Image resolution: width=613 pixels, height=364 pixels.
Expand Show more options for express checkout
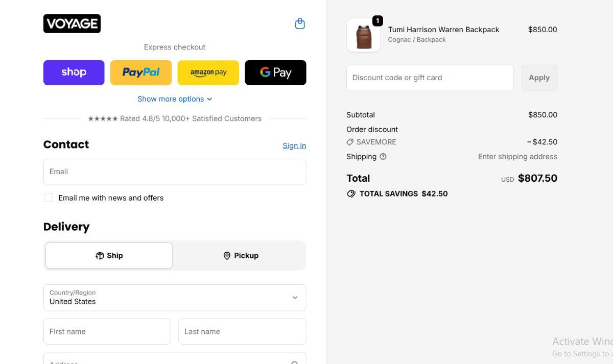[x=175, y=99]
